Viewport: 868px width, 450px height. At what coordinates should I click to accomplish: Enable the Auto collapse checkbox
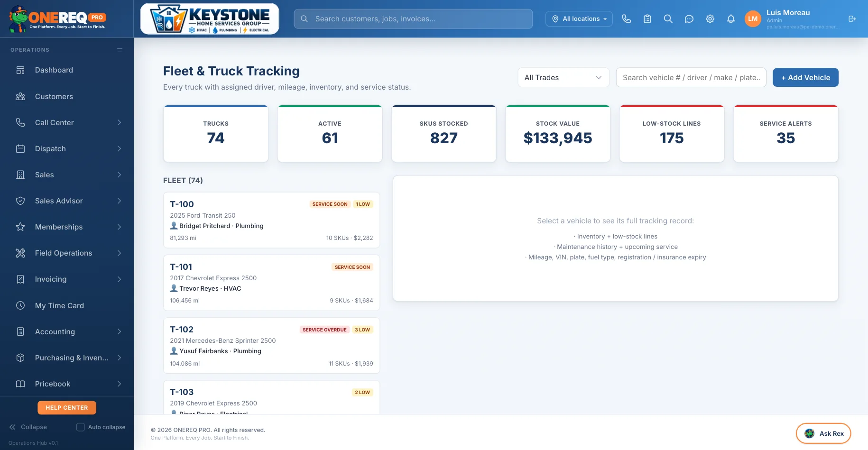coord(81,427)
